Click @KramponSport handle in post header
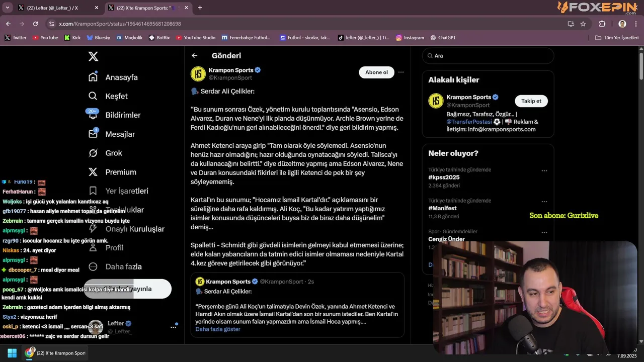644x362 pixels. tap(230, 78)
